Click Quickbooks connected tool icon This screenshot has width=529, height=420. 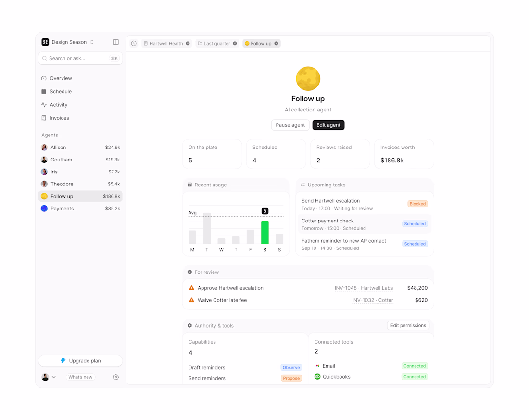pos(317,377)
